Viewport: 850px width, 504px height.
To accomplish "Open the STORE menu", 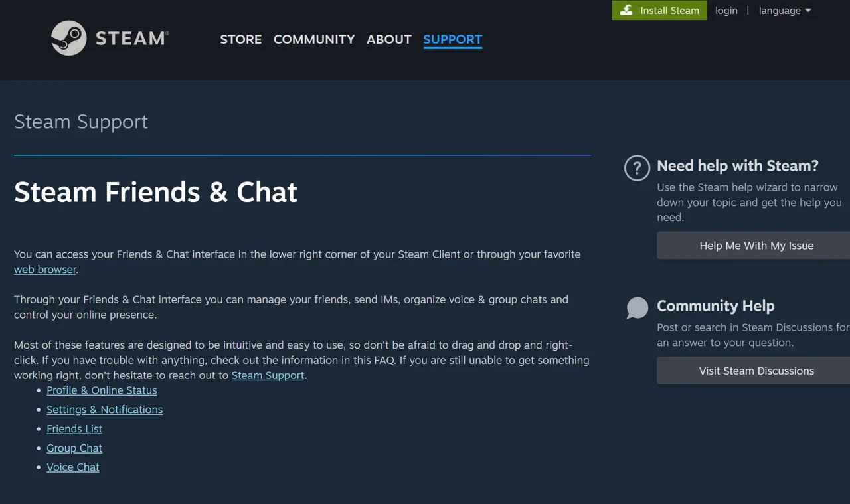I will (240, 39).
